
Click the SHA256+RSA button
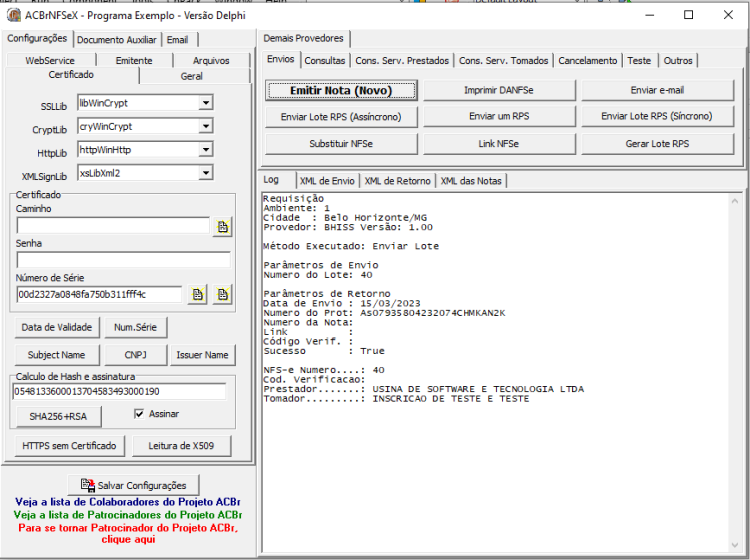58,417
